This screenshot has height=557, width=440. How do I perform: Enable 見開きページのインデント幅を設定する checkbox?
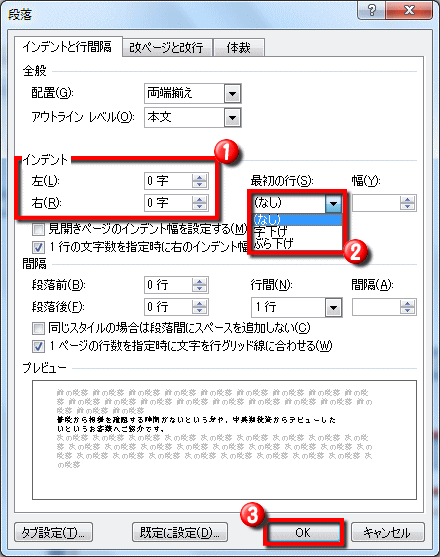[38, 229]
